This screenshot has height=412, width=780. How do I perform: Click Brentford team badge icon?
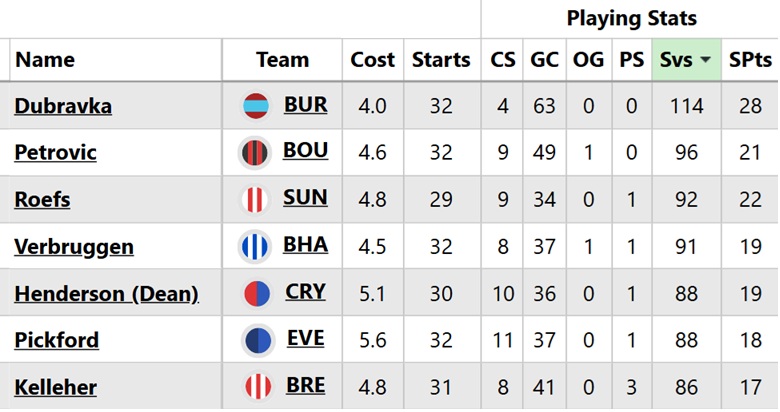pyautogui.click(x=257, y=386)
